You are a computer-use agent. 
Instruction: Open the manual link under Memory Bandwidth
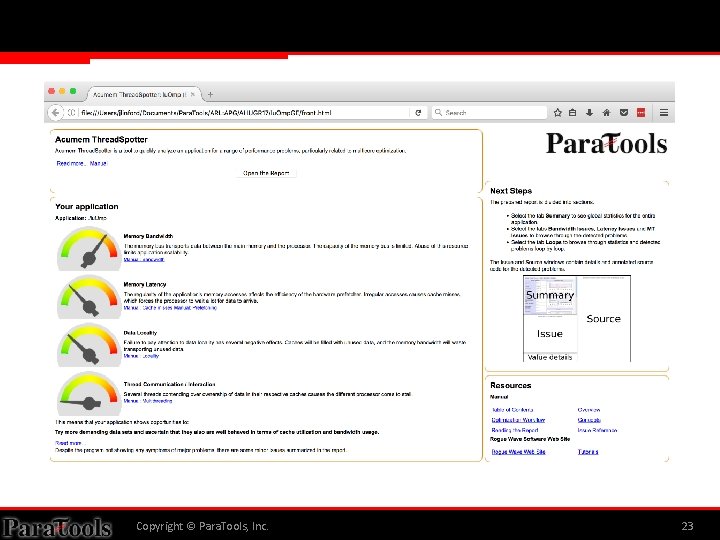click(x=144, y=259)
